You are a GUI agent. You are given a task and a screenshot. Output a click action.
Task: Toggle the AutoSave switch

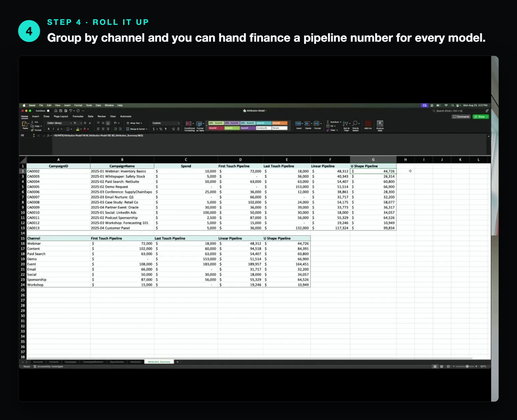[x=48, y=111]
